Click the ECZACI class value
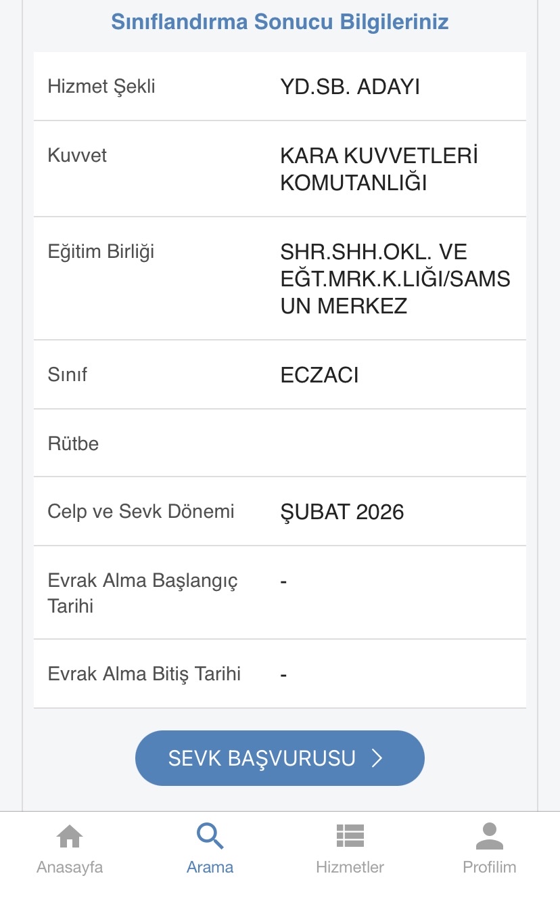Screen dimensions: 560x924 [x=319, y=375]
